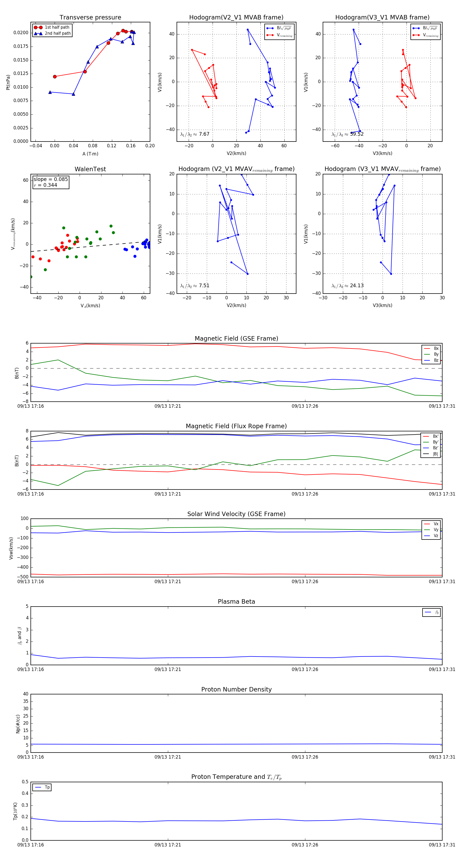
Task: Click 'Magnetic Field (GSE Frame)' title
Action: pos(236,339)
